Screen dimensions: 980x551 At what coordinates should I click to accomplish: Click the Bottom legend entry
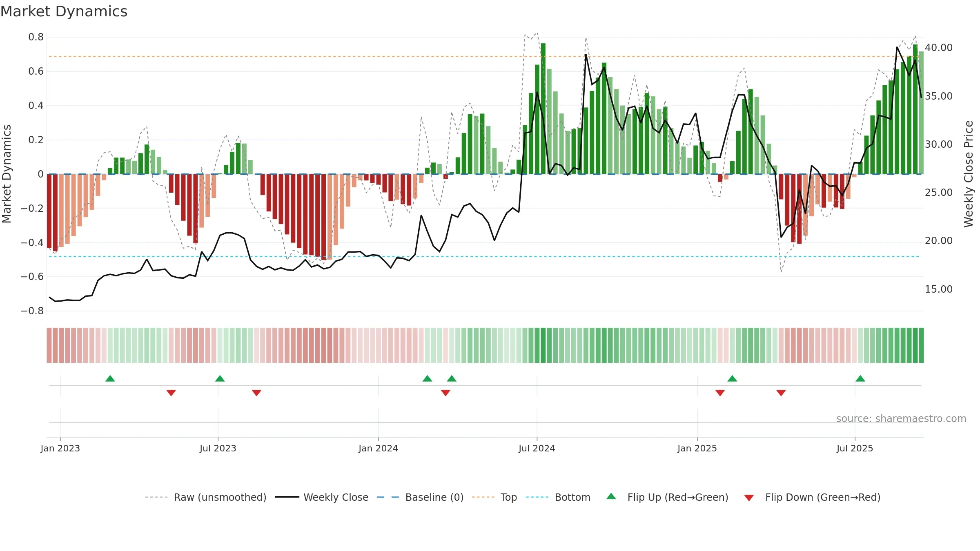click(558, 497)
